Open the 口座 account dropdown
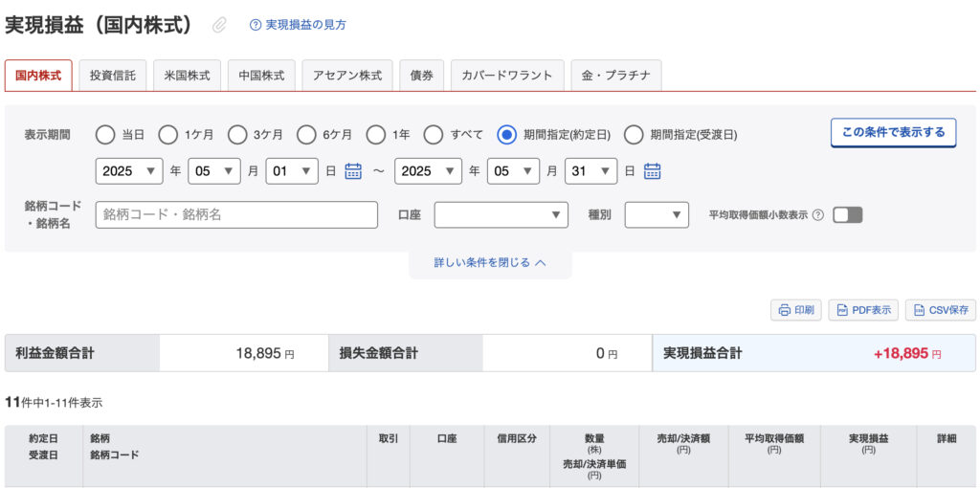980x488 pixels. (x=501, y=215)
